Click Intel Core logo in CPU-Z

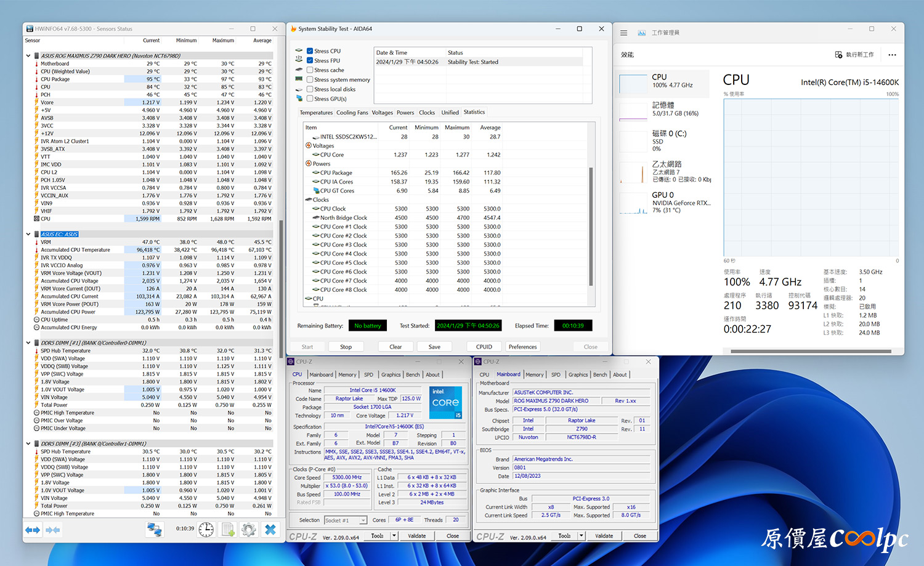[x=445, y=403]
